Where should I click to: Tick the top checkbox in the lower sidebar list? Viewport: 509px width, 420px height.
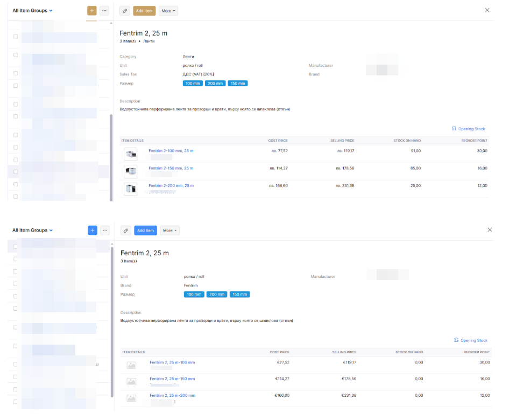click(15, 246)
